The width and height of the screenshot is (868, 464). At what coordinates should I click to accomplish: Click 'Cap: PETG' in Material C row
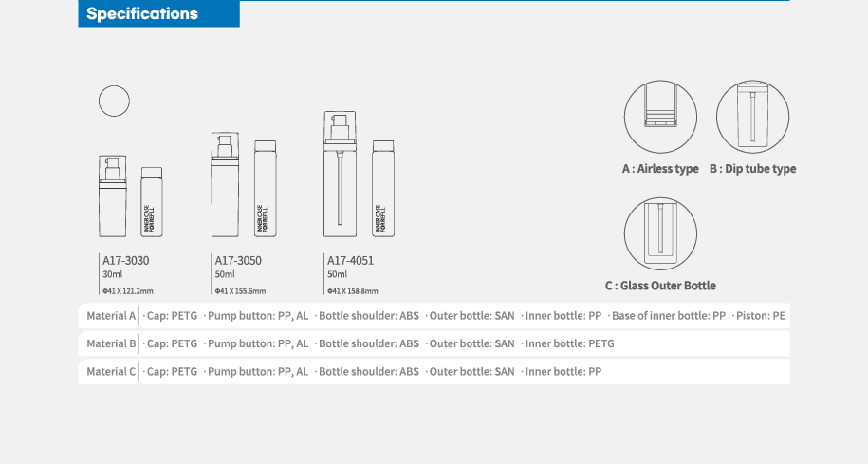pyautogui.click(x=170, y=372)
